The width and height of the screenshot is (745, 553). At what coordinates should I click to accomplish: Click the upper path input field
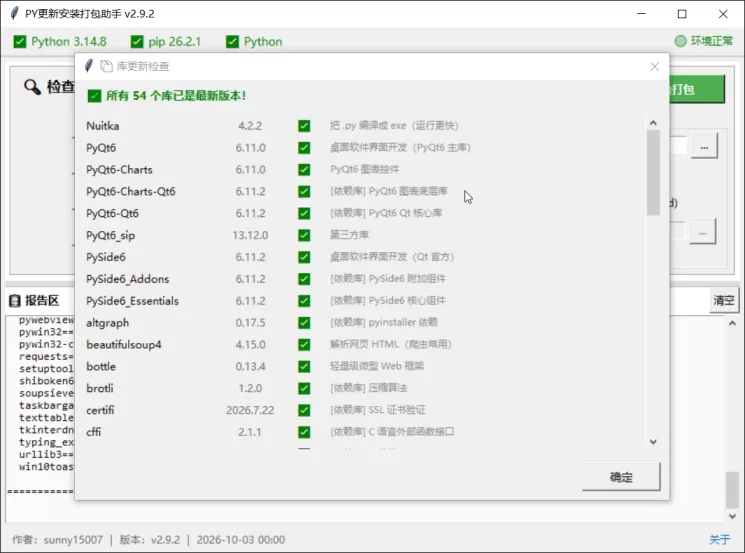click(678, 146)
